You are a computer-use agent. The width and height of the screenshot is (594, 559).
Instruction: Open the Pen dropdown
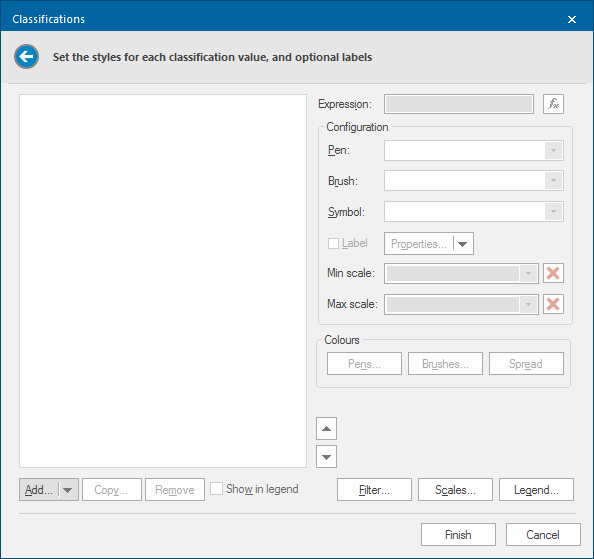click(x=553, y=150)
